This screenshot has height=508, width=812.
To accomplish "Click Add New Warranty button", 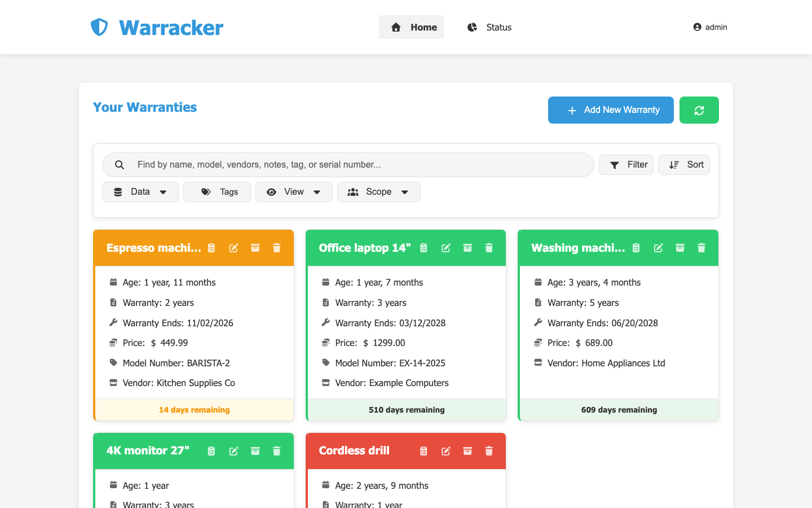I will pos(611,110).
